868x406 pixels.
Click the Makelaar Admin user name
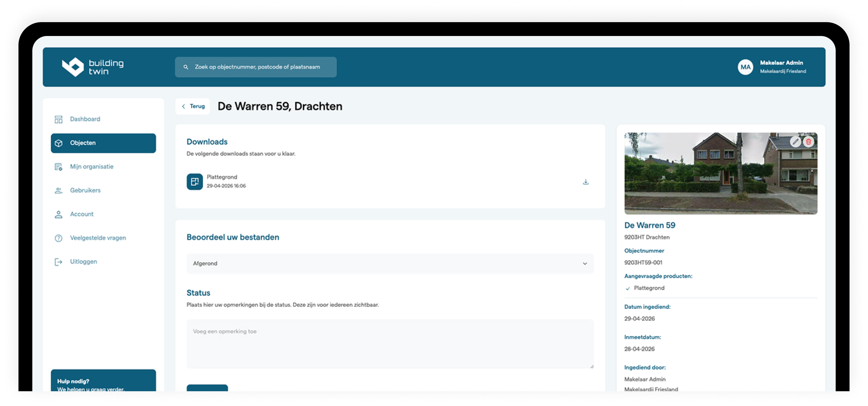coord(781,63)
